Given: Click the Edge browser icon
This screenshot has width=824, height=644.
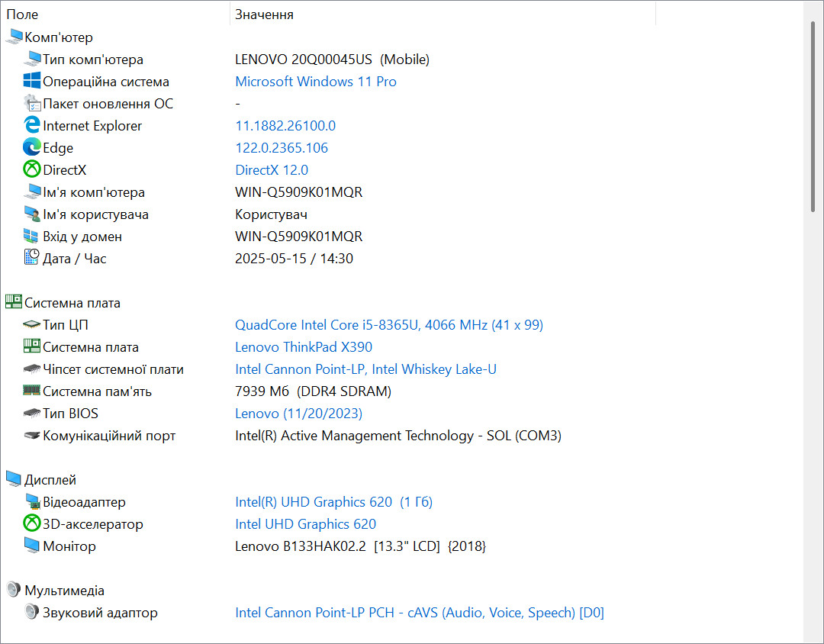Looking at the screenshot, I should [32, 147].
